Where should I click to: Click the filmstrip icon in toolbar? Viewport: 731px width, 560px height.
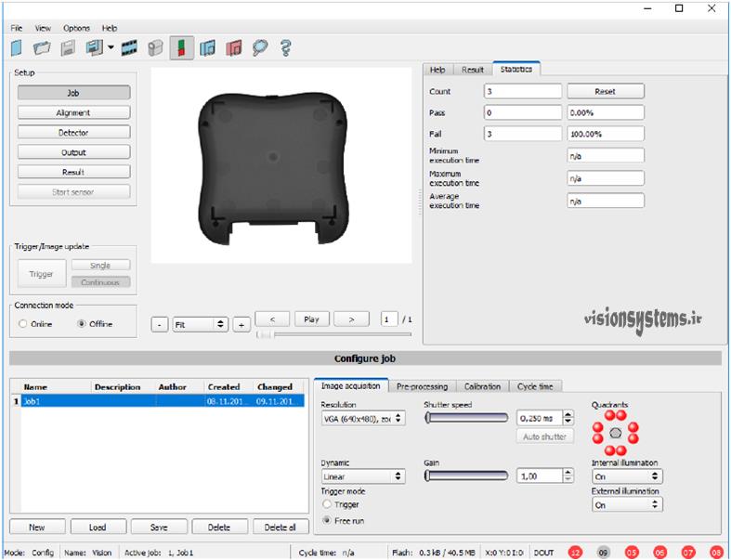[x=129, y=47]
